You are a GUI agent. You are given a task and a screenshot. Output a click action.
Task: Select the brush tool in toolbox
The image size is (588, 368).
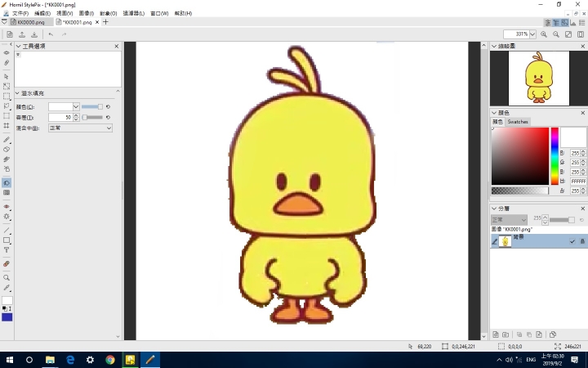[7, 139]
